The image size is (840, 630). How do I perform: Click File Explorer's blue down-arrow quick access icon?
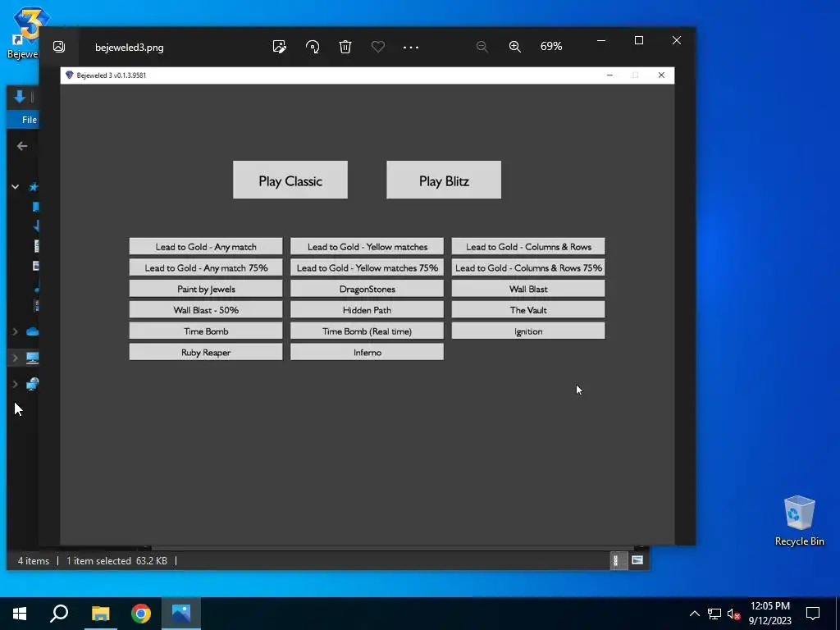click(x=20, y=97)
